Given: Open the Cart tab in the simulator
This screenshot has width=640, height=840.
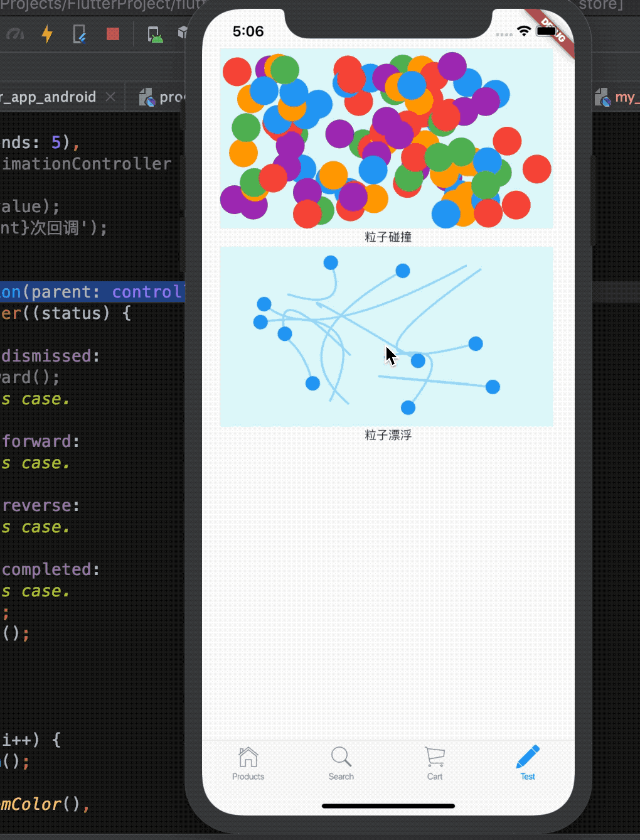Looking at the screenshot, I should pyautogui.click(x=435, y=763).
